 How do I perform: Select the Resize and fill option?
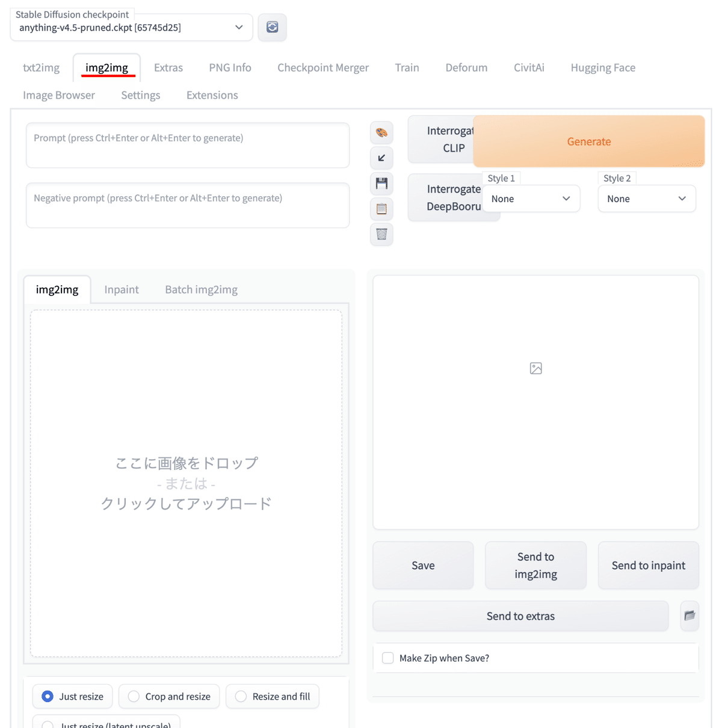pyautogui.click(x=273, y=696)
